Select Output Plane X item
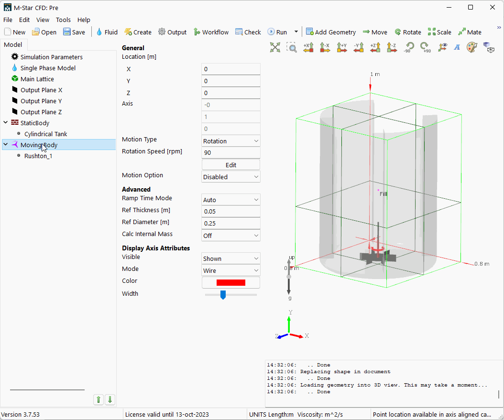 [x=41, y=90]
